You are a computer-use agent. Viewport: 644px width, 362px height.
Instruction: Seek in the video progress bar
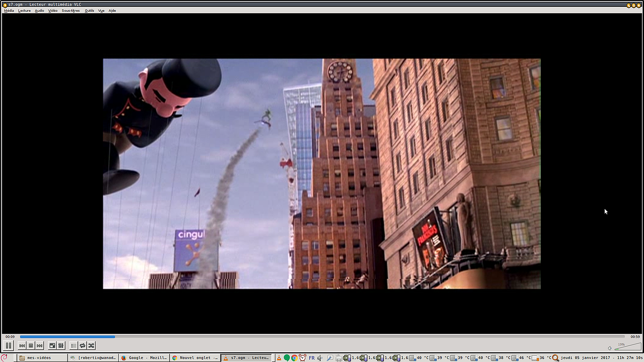322,337
